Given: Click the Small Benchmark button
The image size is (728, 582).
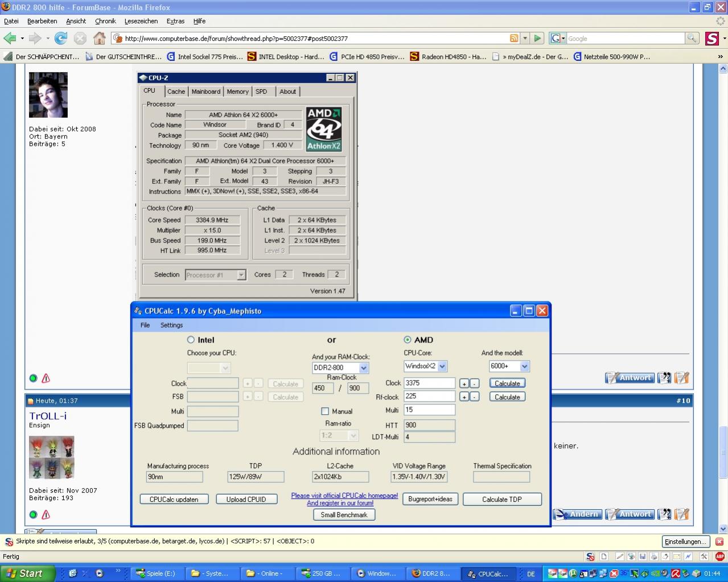Looking at the screenshot, I should tap(344, 515).
